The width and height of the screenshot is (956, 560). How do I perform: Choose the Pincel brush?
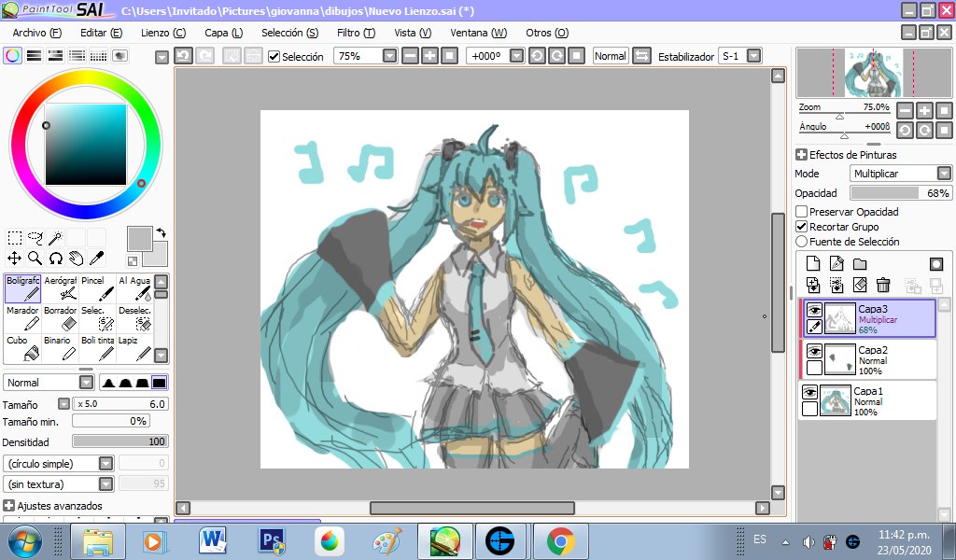[x=97, y=288]
